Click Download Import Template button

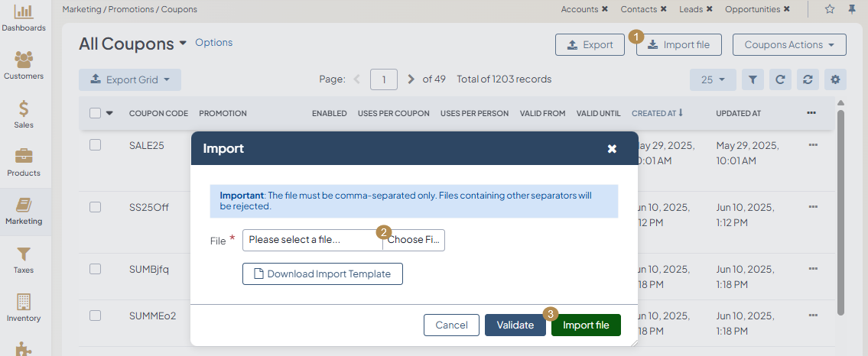pos(323,274)
